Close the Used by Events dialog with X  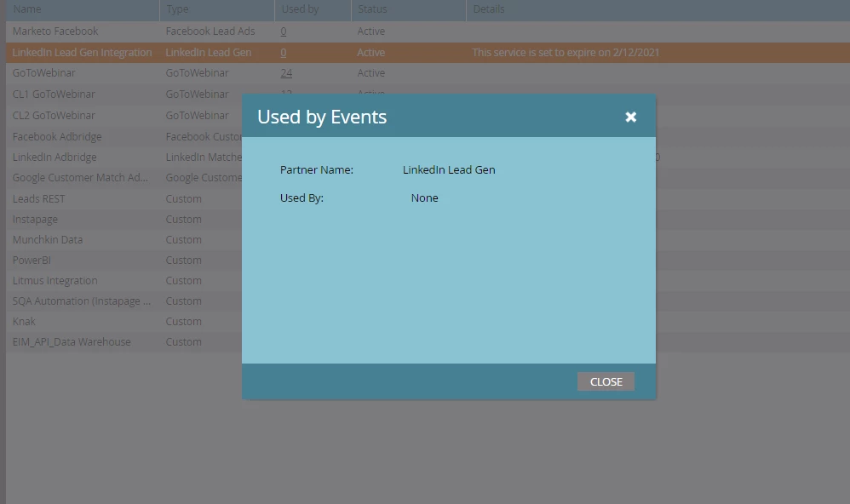(x=630, y=117)
